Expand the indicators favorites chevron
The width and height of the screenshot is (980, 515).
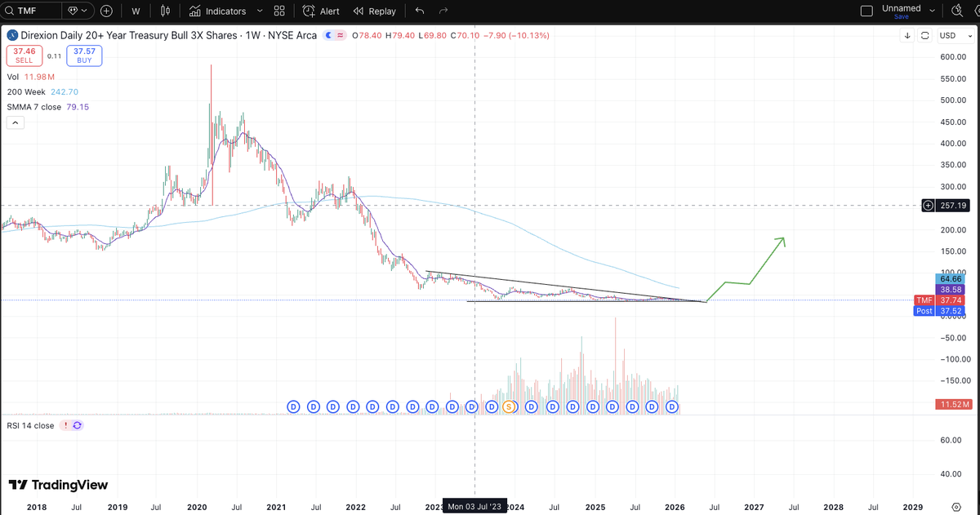260,11
